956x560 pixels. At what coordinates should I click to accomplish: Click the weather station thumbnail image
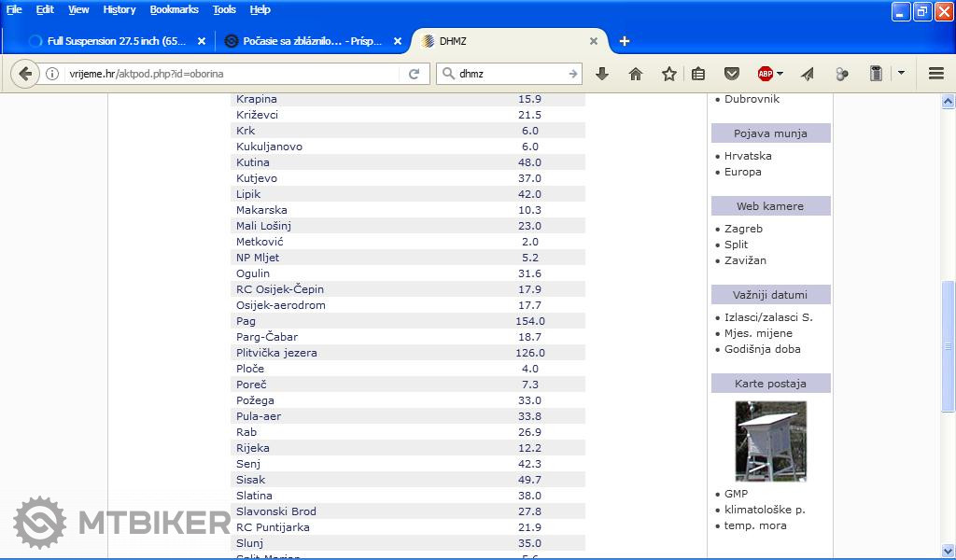[770, 441]
